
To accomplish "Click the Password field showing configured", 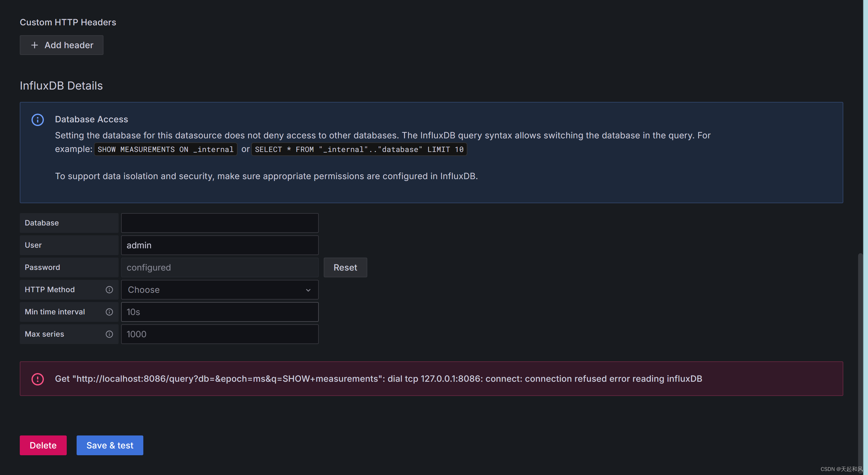I will [219, 267].
